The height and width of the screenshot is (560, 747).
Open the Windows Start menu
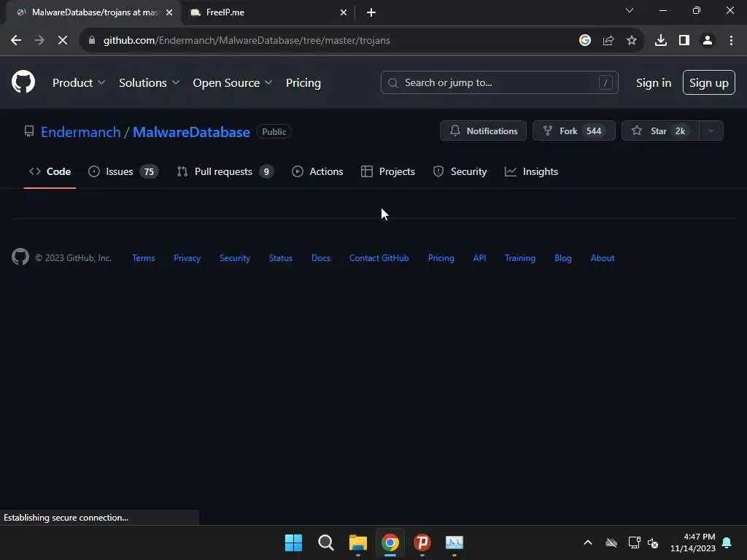click(293, 542)
